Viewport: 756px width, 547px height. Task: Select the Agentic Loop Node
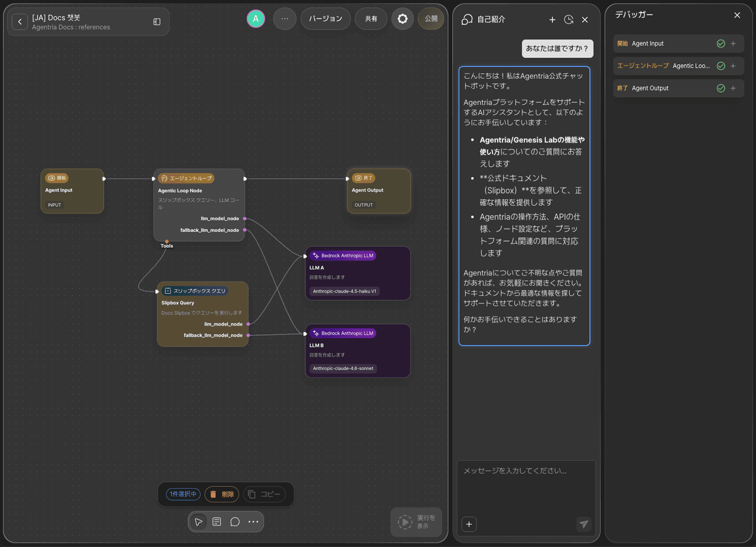[x=199, y=205]
